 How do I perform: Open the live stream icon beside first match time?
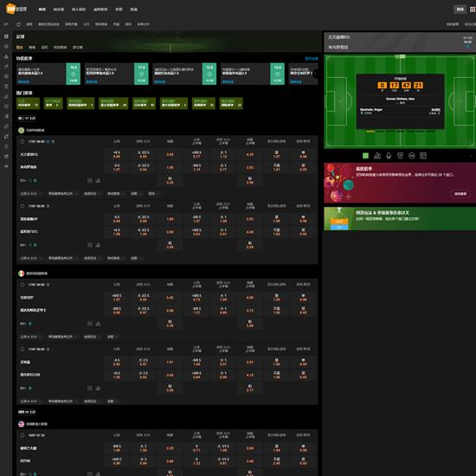(x=48, y=141)
